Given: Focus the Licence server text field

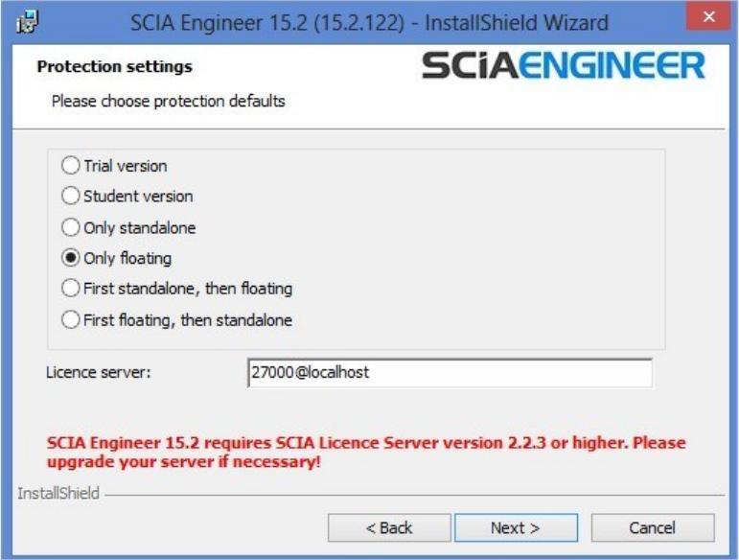Looking at the screenshot, I should click(x=450, y=373).
